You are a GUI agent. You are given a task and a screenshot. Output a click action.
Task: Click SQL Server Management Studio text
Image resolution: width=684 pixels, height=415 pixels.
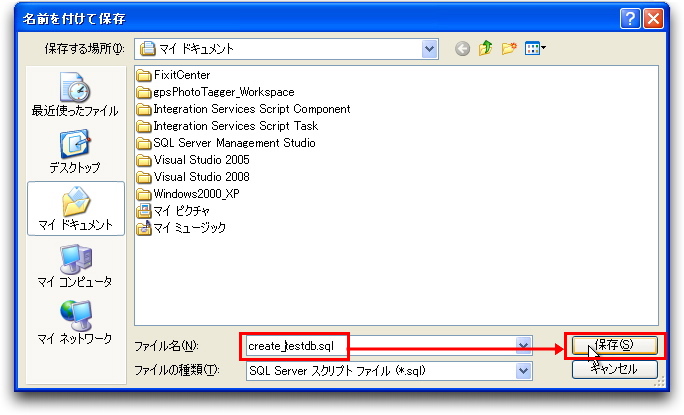tap(234, 143)
